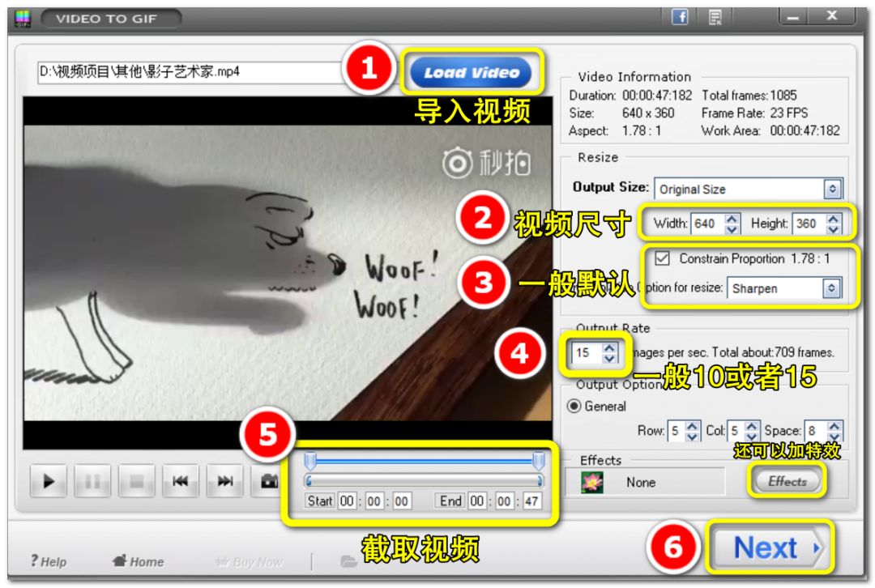
Task: Capture snapshot with camera icon
Action: click(x=269, y=480)
